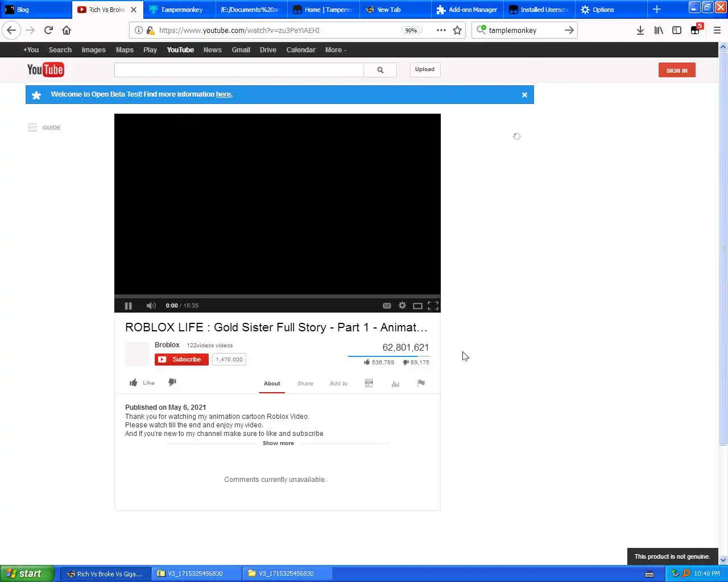
Task: Focus the YouTube search box
Action: 239,70
